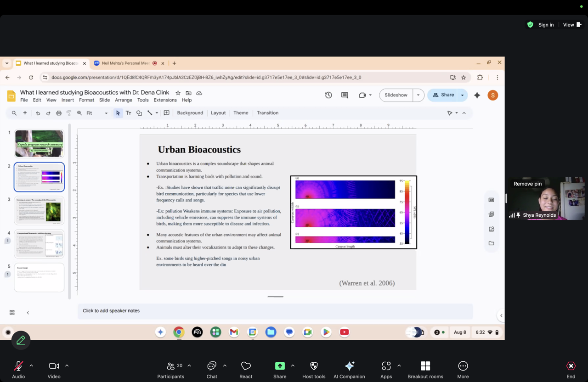
Task: Click the speaker notes field
Action: (x=275, y=311)
